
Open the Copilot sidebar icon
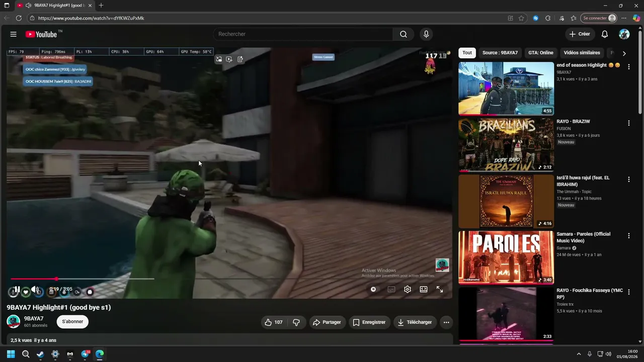pyautogui.click(x=636, y=18)
